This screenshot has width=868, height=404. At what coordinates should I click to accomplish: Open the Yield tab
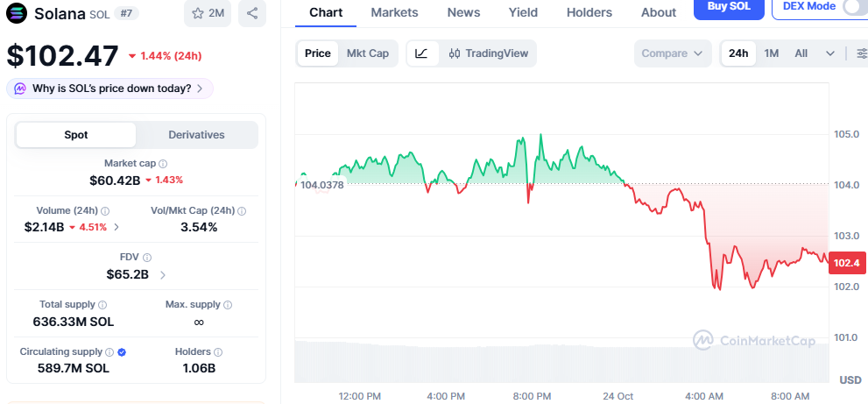(x=523, y=12)
